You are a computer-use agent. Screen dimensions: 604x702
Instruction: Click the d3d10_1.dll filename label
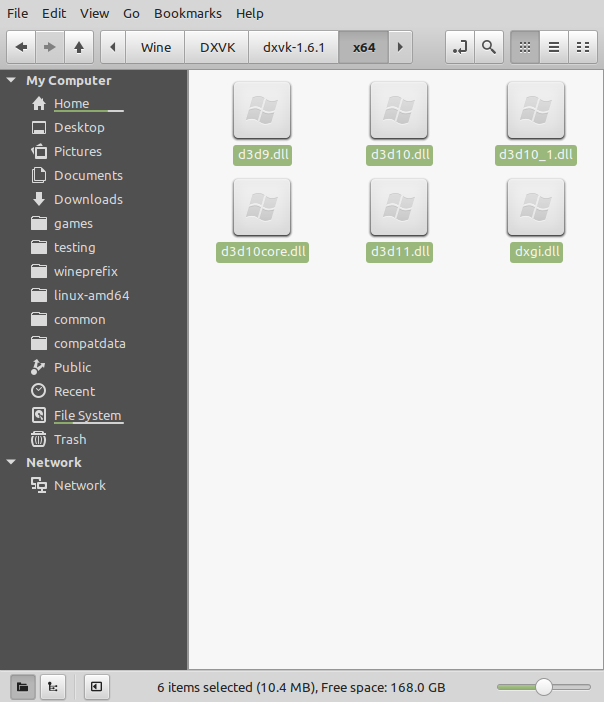click(x=536, y=155)
